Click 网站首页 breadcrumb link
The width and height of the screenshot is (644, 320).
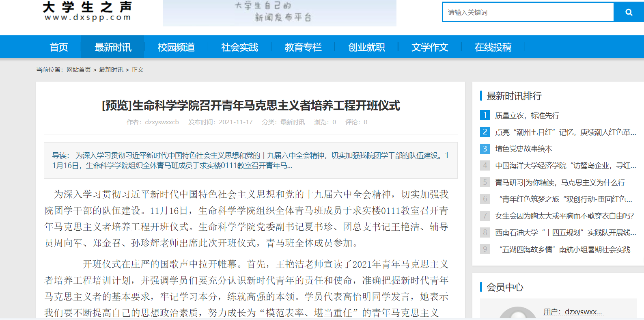point(79,70)
